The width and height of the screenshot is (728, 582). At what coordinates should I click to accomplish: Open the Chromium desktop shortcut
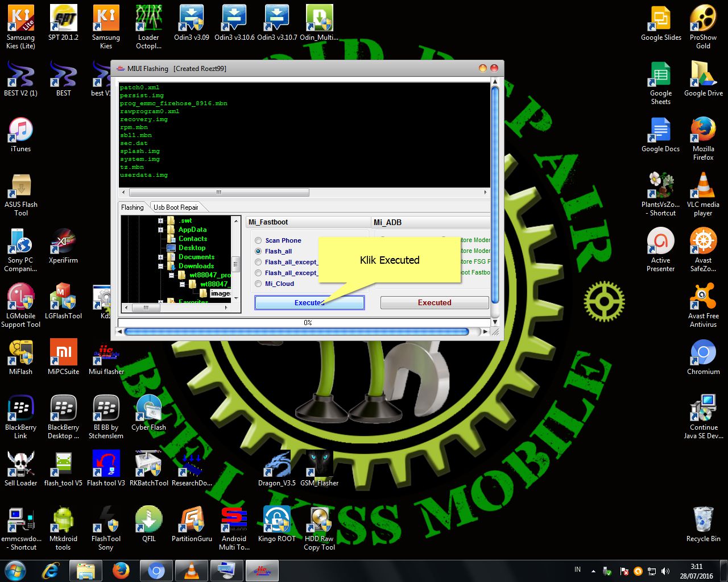703,357
